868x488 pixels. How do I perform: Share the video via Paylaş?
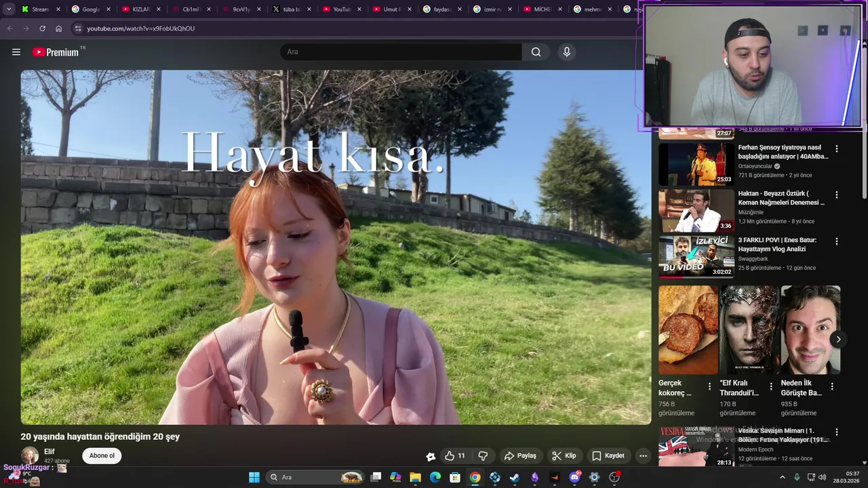tap(520, 456)
